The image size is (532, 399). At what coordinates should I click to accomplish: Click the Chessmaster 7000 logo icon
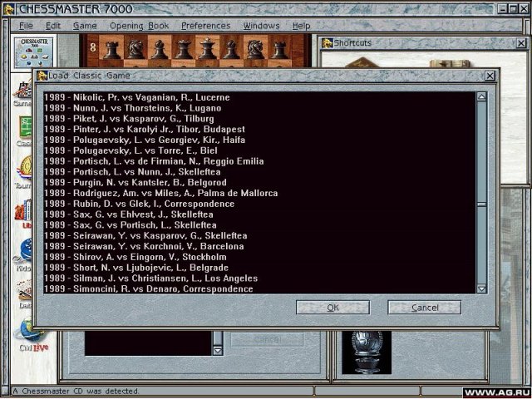coord(33,52)
